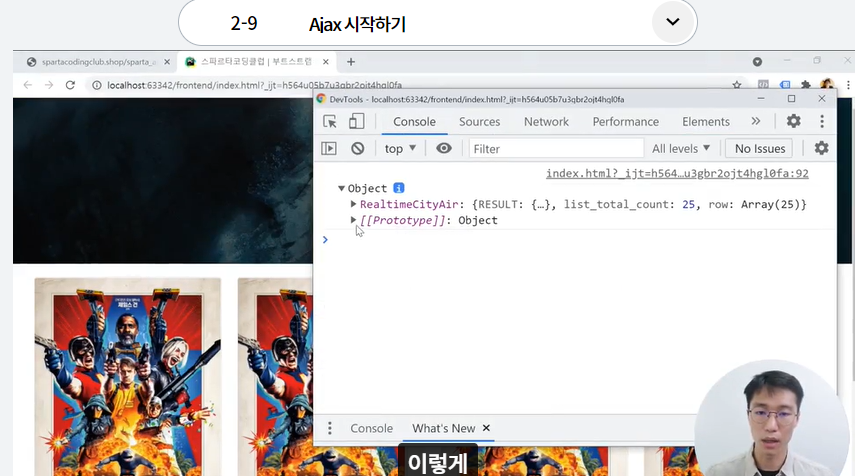Go back in browser history
Screen dimensions: 855x476
pos(28,85)
